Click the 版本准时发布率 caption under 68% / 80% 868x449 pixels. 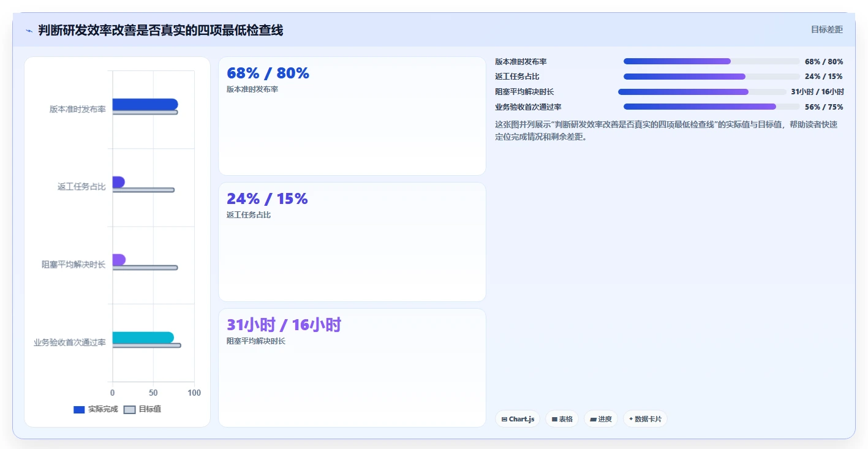click(x=252, y=89)
